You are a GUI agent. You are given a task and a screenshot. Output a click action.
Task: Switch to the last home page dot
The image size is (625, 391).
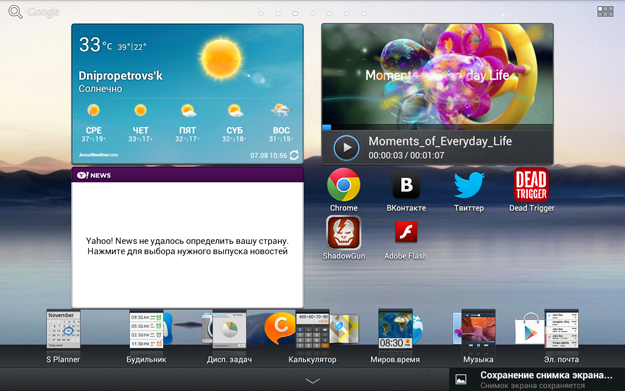point(364,14)
